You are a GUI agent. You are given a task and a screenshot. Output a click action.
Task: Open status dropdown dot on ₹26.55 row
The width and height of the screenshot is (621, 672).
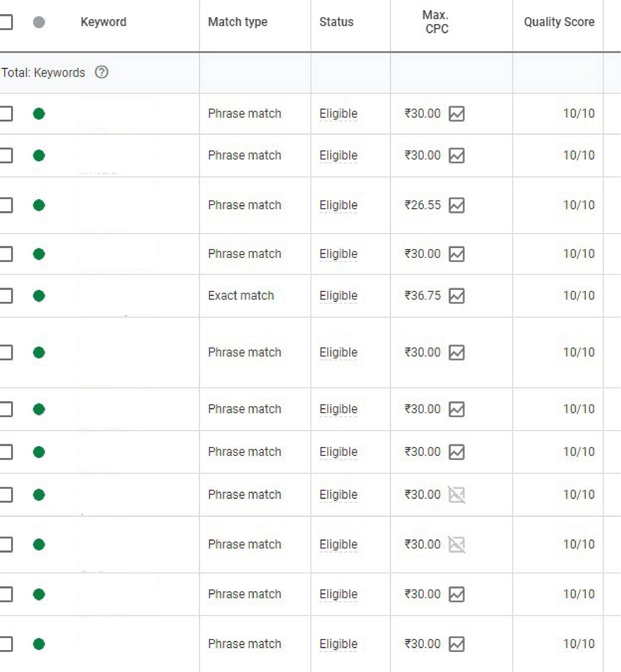[39, 205]
